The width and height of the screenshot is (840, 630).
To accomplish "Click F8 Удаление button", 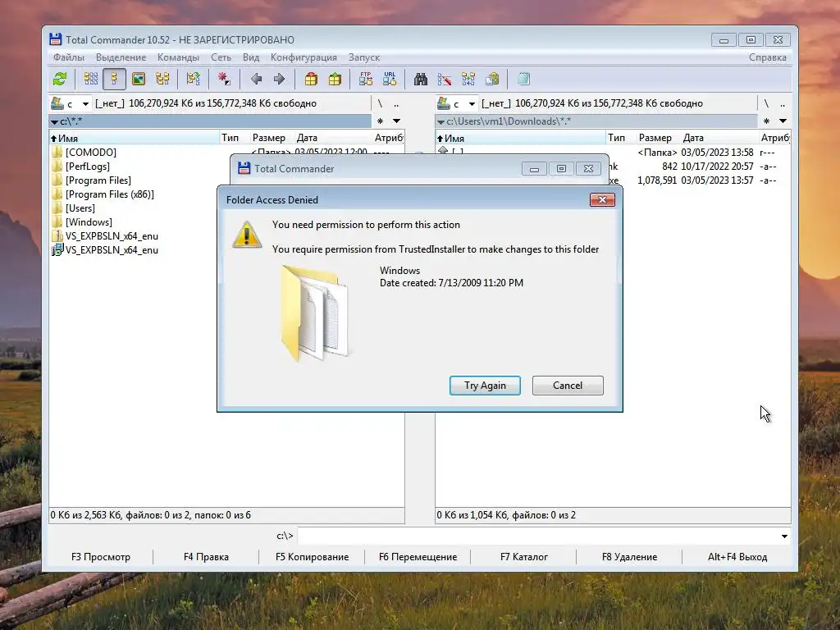I will coord(629,557).
